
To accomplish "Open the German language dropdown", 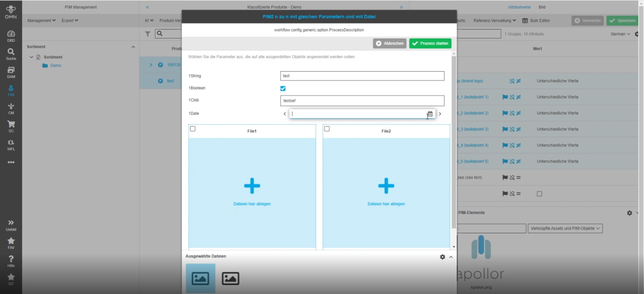I will [620, 34].
